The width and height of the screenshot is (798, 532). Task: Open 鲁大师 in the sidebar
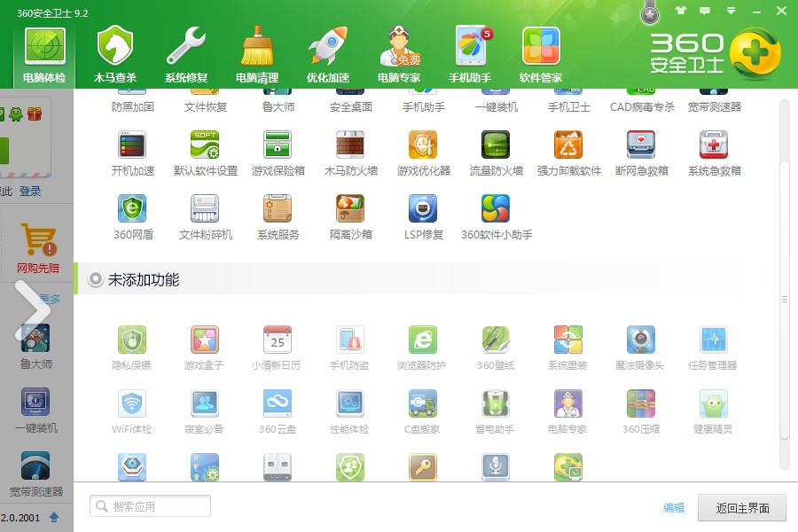pyautogui.click(x=36, y=347)
